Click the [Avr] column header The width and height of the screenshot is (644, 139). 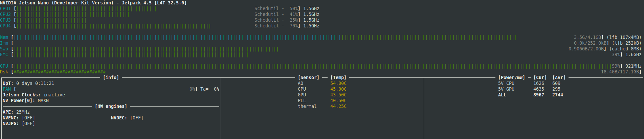point(559,78)
